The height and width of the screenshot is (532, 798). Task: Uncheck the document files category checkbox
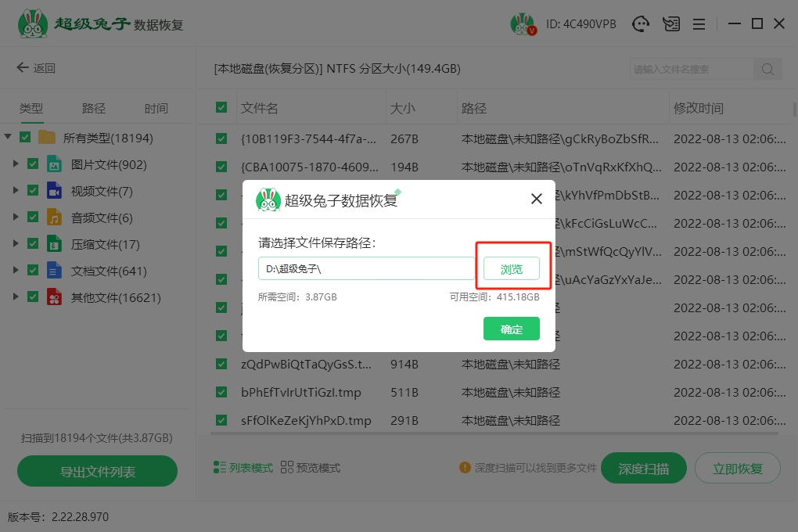point(33,271)
